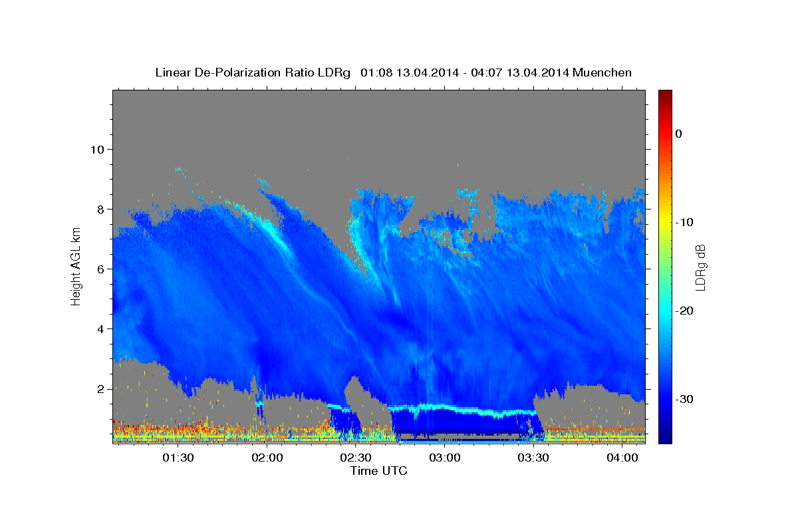The image size is (798, 532).
Task: Click the 'Muenchen' location label in title
Action: (x=603, y=72)
